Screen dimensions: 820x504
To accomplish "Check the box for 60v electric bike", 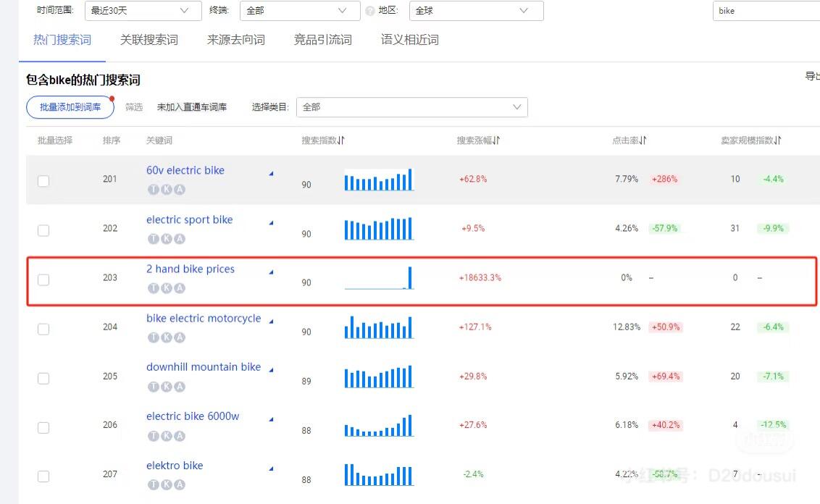I will 43,181.
